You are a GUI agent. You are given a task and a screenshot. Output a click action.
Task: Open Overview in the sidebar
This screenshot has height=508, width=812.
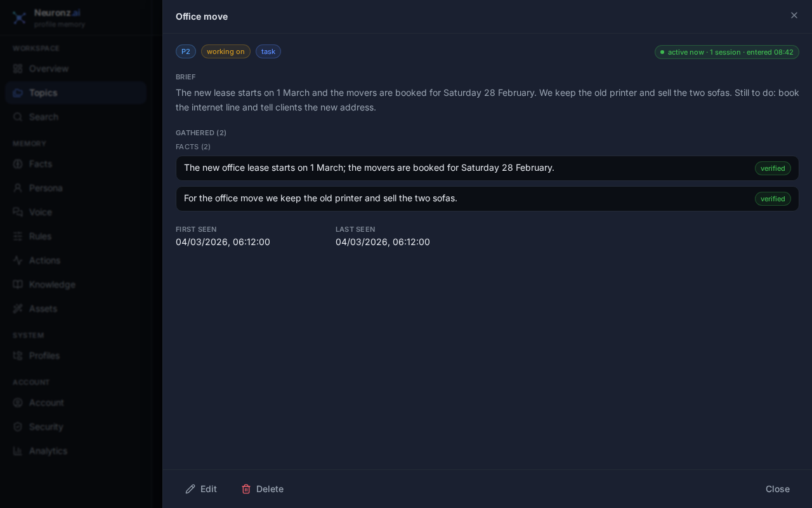click(76, 69)
